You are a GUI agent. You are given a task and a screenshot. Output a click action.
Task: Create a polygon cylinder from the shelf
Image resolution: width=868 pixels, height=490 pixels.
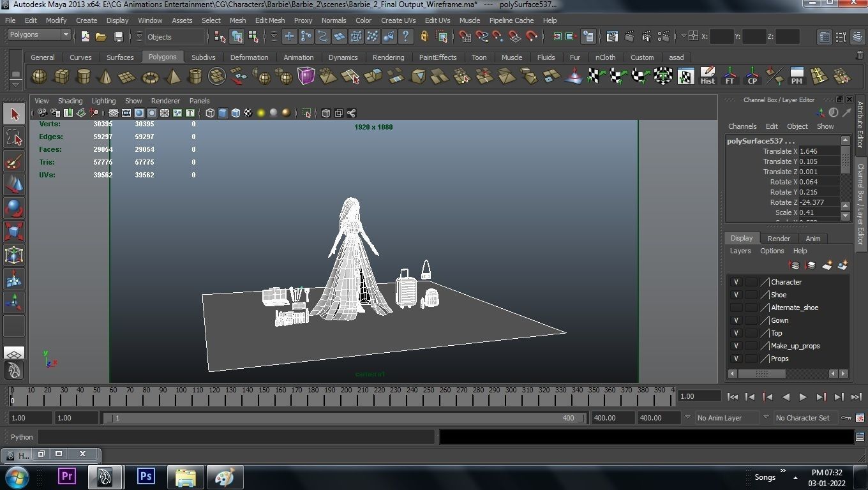pyautogui.click(x=84, y=77)
